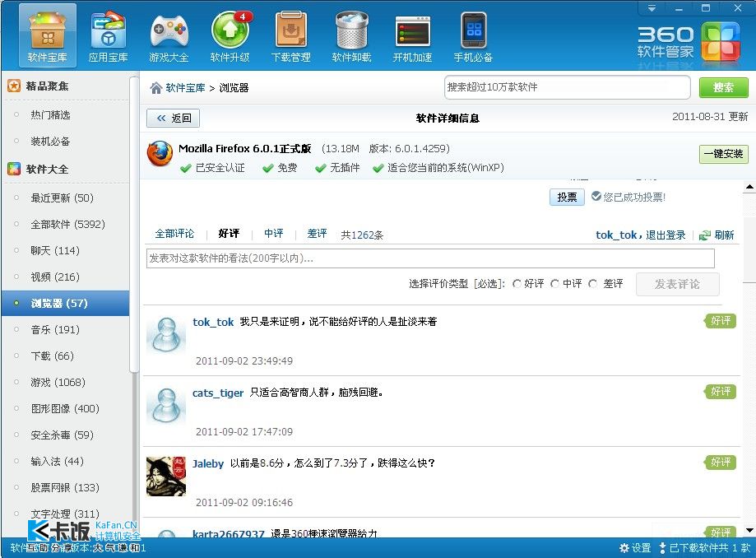The image size is (756, 558).
Task: Click the 刷新 refresh link
Action: (x=724, y=235)
